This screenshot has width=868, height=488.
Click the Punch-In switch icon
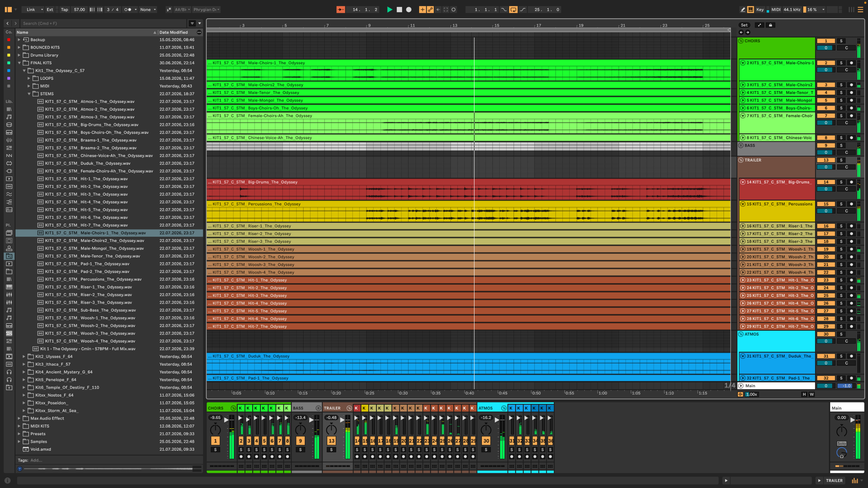pyautogui.click(x=503, y=10)
